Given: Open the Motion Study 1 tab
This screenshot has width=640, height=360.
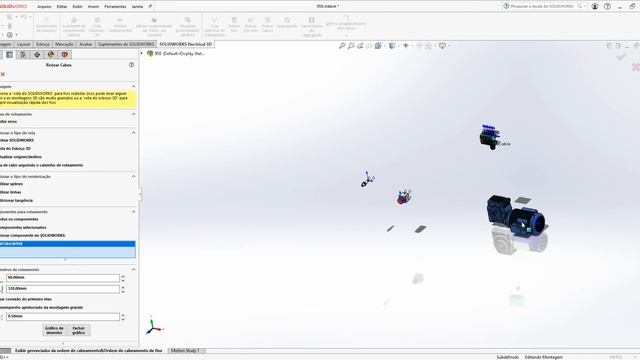Looking at the screenshot, I should tap(185, 351).
